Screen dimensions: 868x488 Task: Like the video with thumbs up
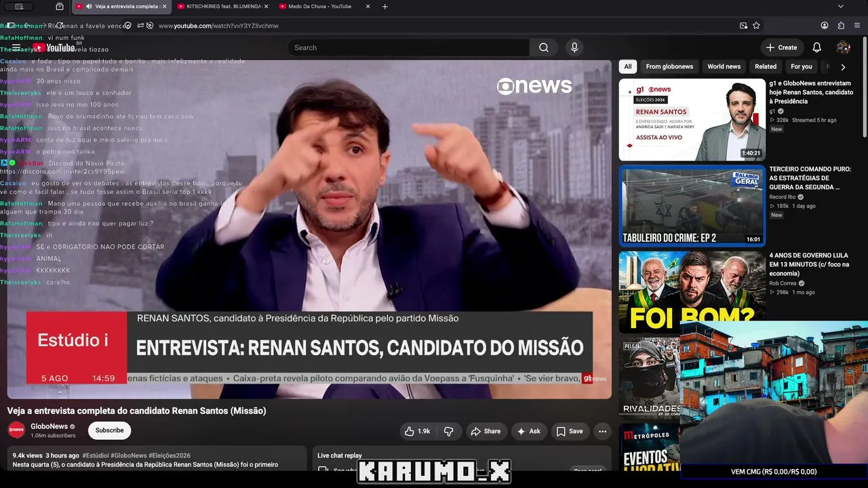tap(417, 431)
